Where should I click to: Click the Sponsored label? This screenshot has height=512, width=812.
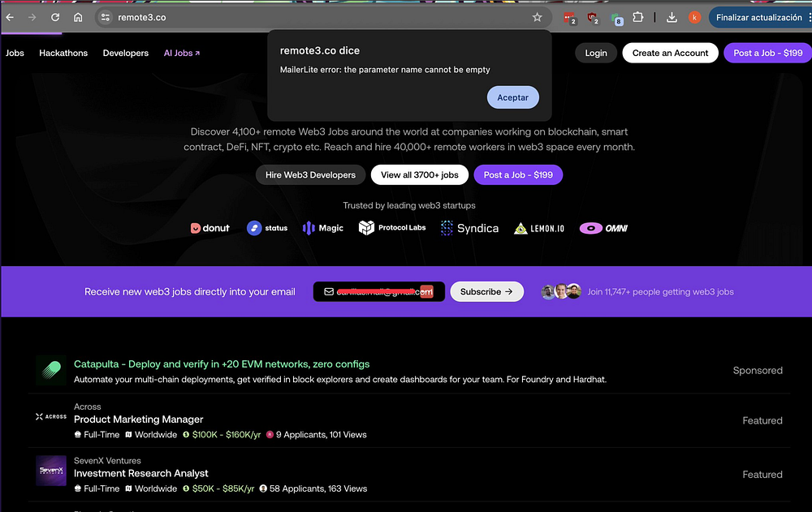(758, 370)
